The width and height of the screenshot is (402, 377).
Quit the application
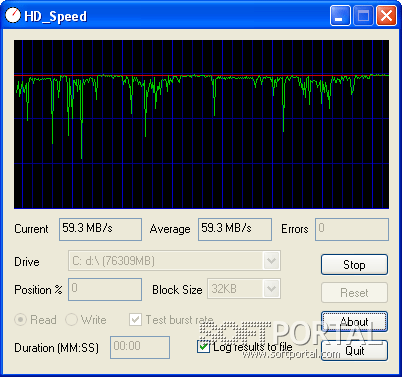pyautogui.click(x=354, y=350)
